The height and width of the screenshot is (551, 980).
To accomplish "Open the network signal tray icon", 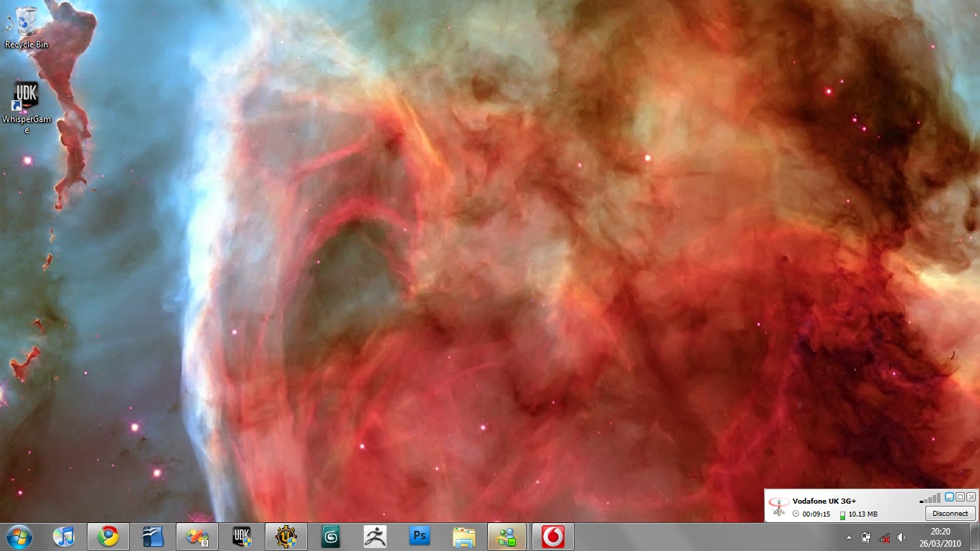I will 884,537.
